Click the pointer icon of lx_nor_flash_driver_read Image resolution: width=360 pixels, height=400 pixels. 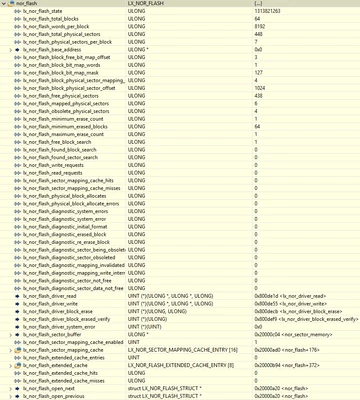(x=17, y=296)
